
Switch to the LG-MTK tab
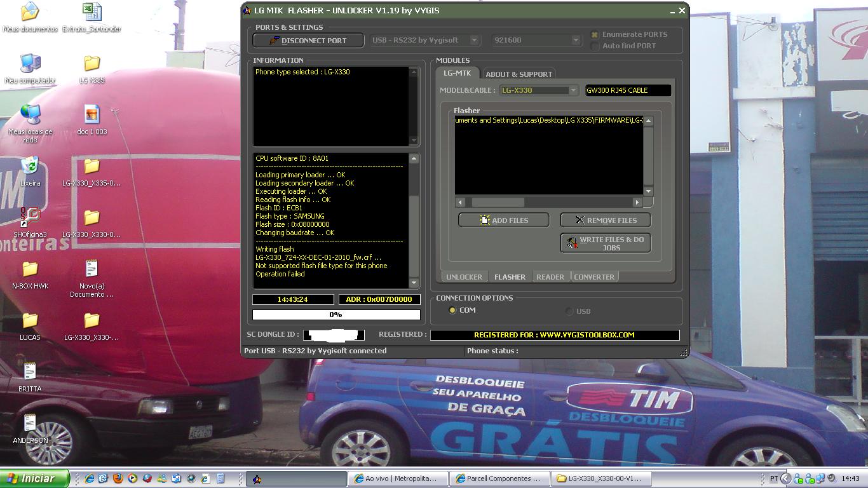[457, 73]
